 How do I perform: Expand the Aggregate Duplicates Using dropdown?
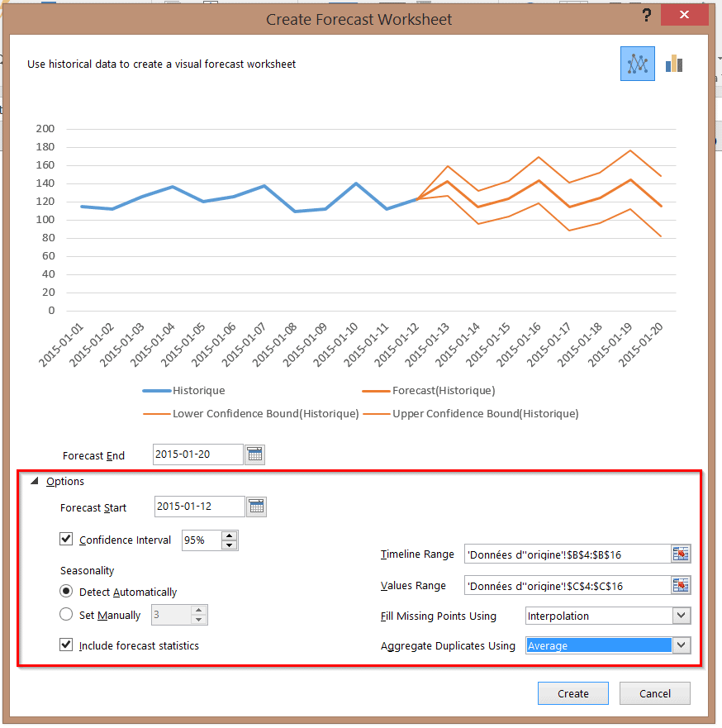(681, 645)
